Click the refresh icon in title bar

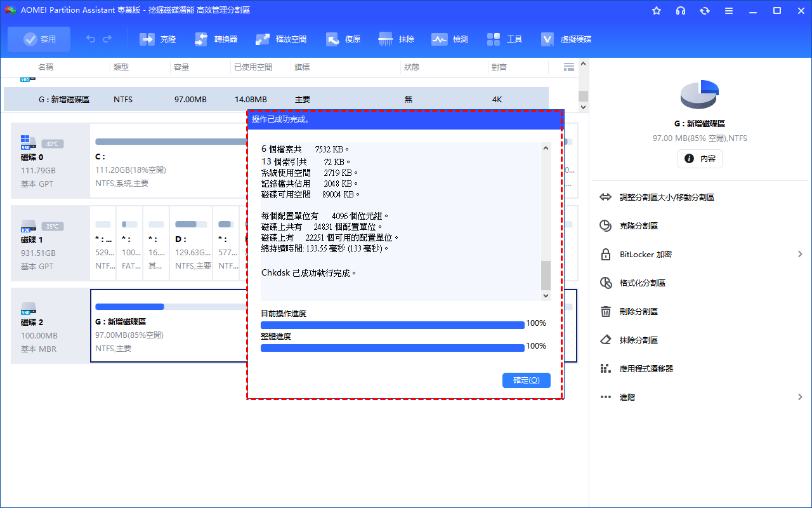(705, 11)
